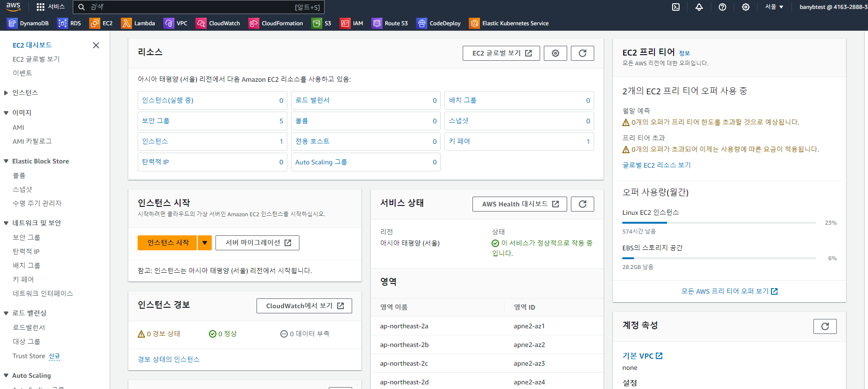Open S3 shortcut in favorites bar
This screenshot has width=868, height=389.
coord(321,23)
